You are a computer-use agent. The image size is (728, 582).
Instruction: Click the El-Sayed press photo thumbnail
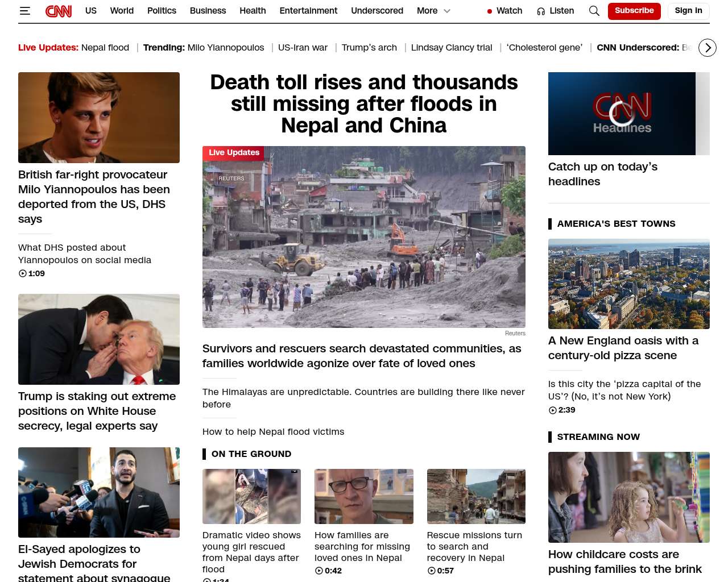click(x=99, y=492)
